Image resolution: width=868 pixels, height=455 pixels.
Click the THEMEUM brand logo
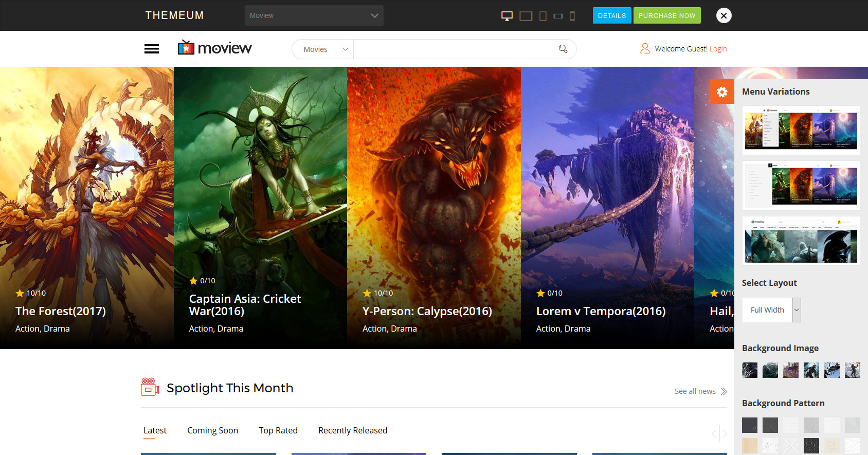pyautogui.click(x=174, y=15)
